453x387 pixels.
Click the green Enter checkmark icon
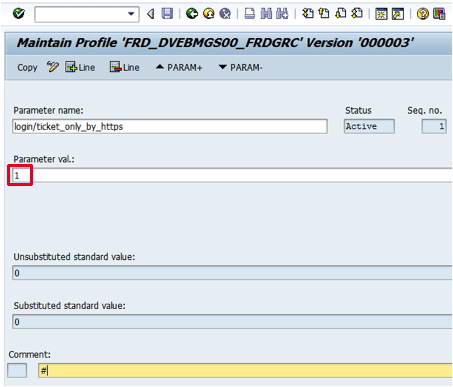coord(19,14)
